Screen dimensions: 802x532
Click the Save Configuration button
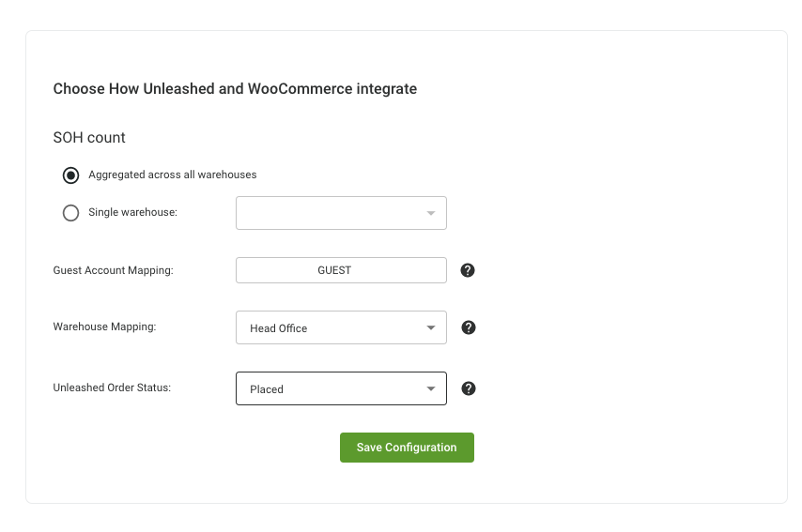coord(408,448)
